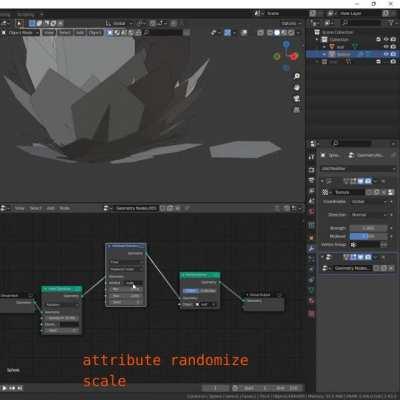Toggle the camera view icon in viewport
400x400 pixels.
click(297, 98)
